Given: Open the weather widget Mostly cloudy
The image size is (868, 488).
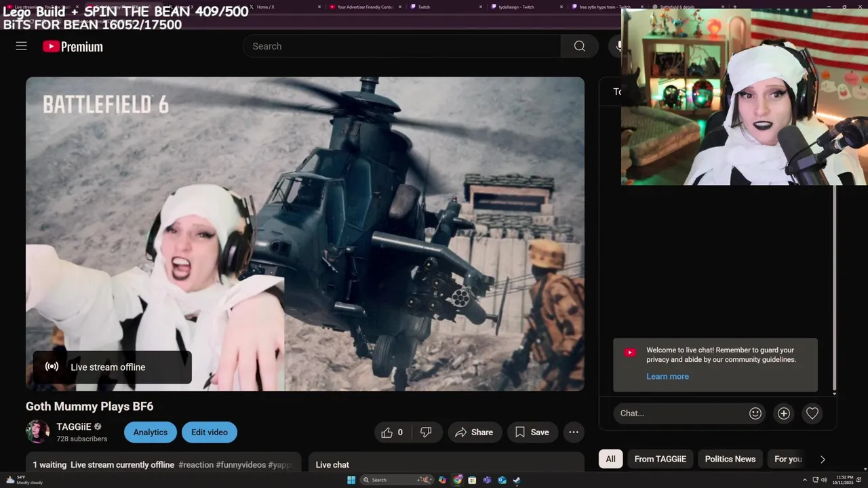Looking at the screenshot, I should [x=24, y=480].
